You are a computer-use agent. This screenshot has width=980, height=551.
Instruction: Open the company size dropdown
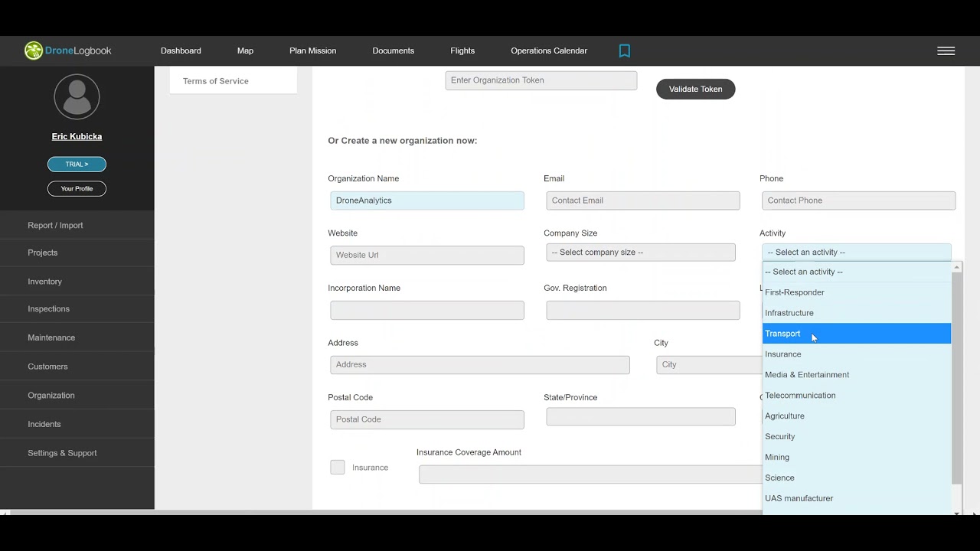641,253
